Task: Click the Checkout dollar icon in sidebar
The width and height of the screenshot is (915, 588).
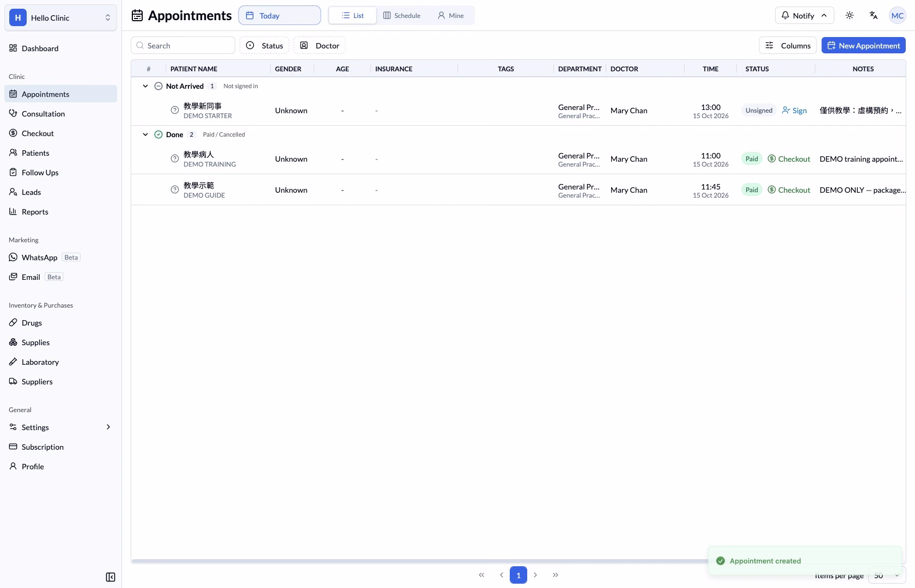Action: (x=13, y=133)
